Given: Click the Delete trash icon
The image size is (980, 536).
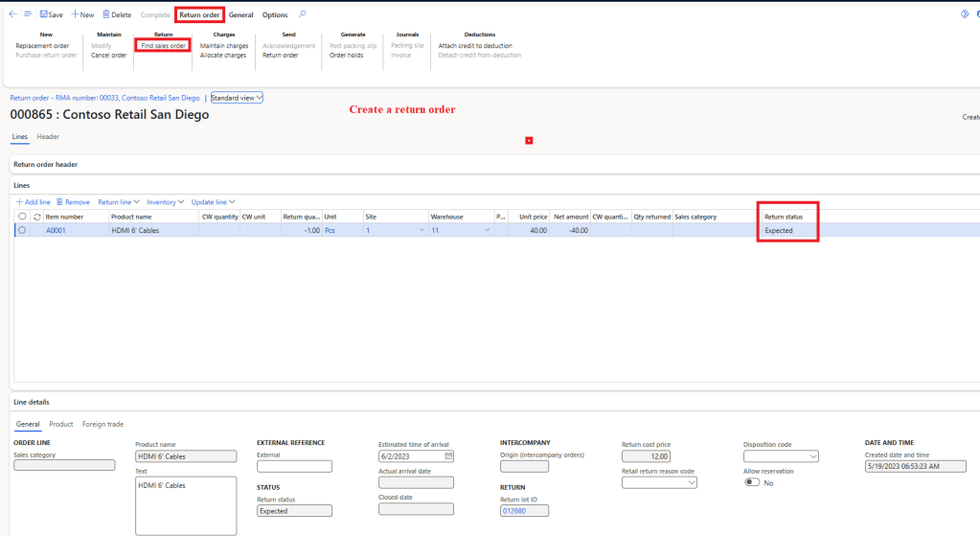Looking at the screenshot, I should pos(106,15).
